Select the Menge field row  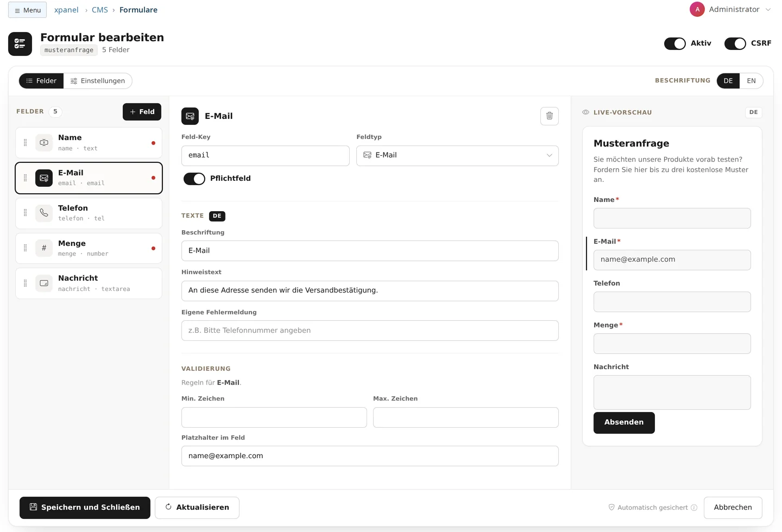[x=89, y=248]
